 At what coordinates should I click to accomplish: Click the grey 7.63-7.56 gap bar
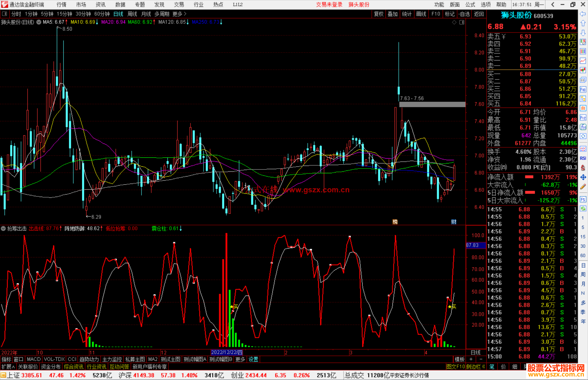pyautogui.click(x=432, y=104)
